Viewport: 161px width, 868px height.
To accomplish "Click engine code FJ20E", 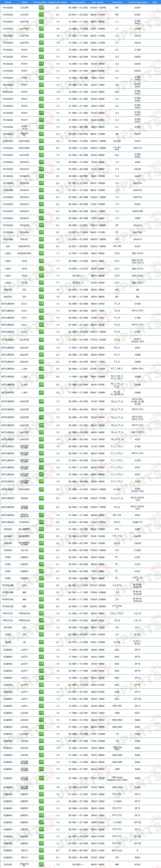I will tap(138, 550).
